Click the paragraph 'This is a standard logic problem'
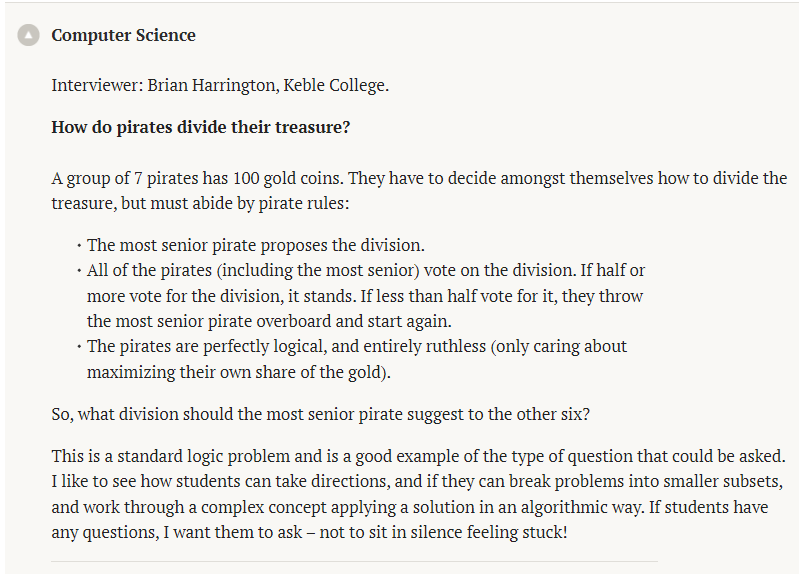 418,494
